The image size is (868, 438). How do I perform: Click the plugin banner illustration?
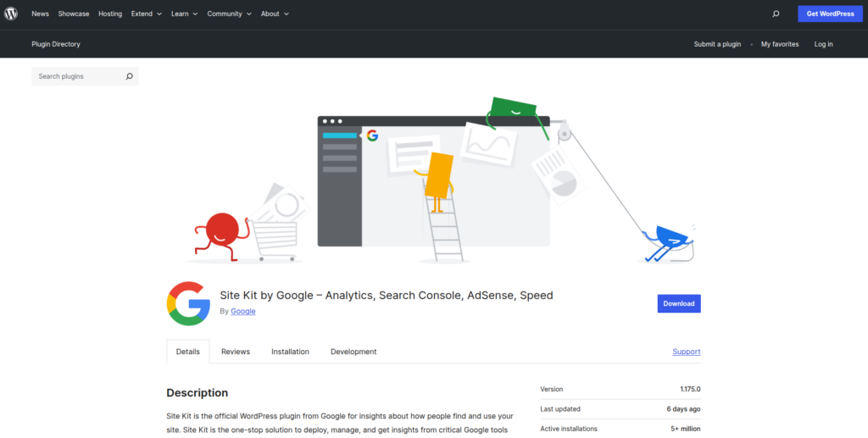[x=433, y=180]
